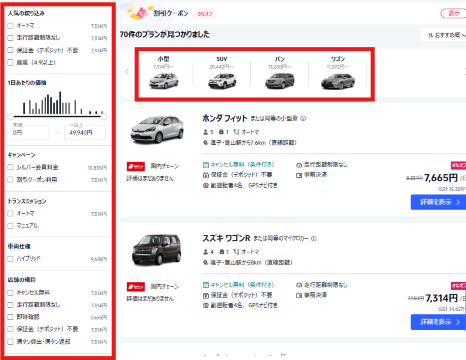Viewport: 466px width, 360px height.
Task: Check オートマ under 人気の絞り込み
Action: (10, 26)
